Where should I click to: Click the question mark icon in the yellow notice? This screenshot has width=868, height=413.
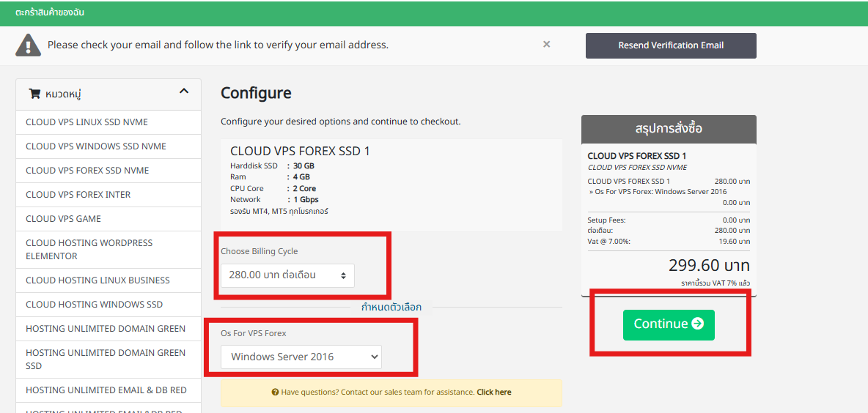[275, 392]
